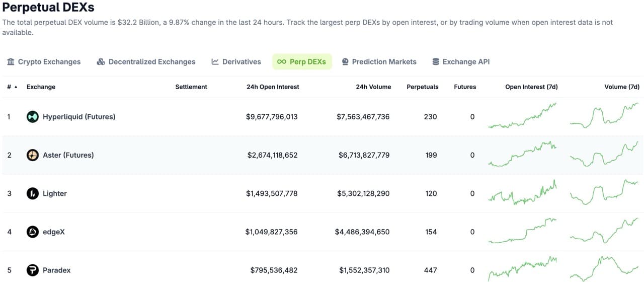Sort table by 24h Volume header

[373, 87]
